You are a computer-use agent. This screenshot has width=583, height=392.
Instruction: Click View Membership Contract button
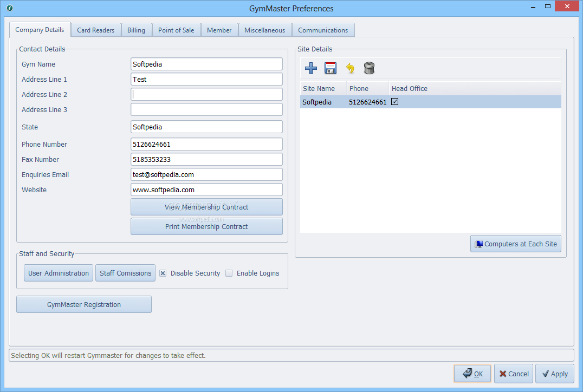point(206,207)
